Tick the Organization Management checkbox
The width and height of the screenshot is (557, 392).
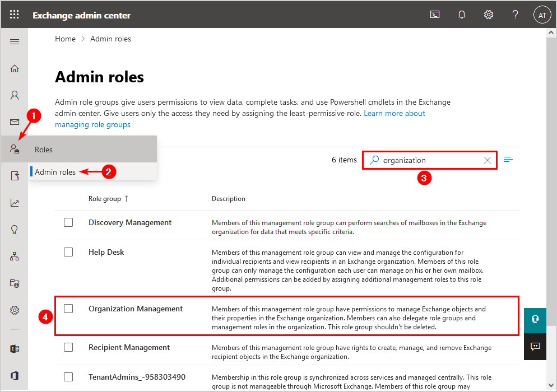tap(68, 309)
